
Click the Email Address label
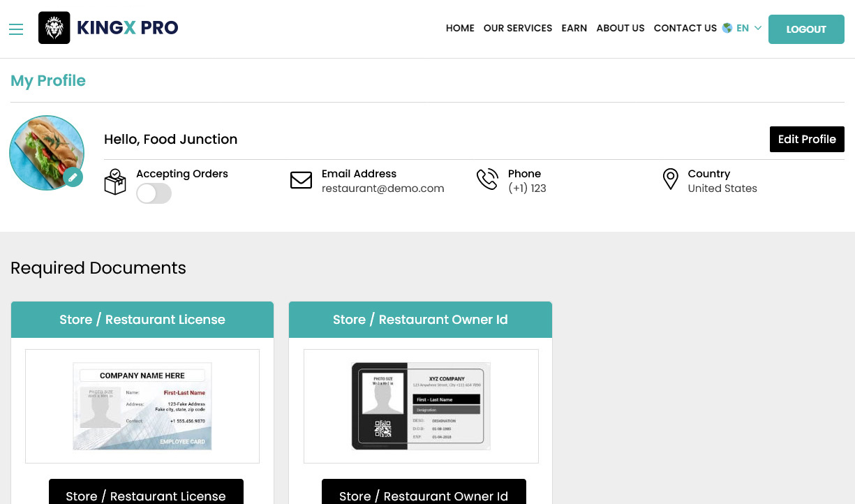tap(359, 174)
